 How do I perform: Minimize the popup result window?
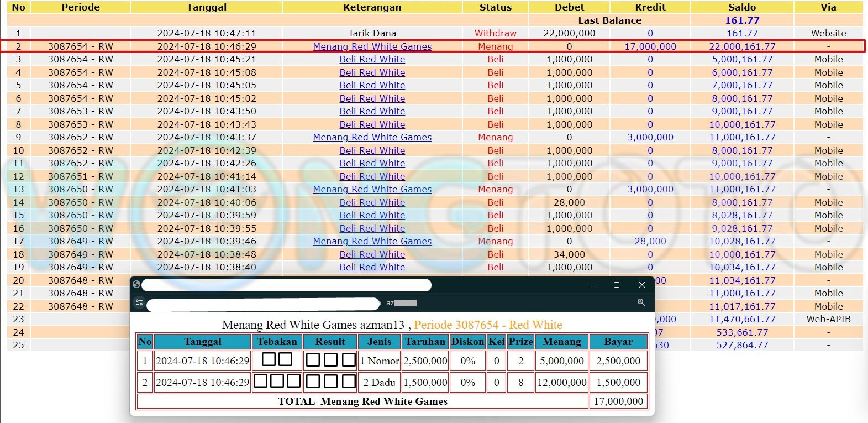tap(591, 285)
